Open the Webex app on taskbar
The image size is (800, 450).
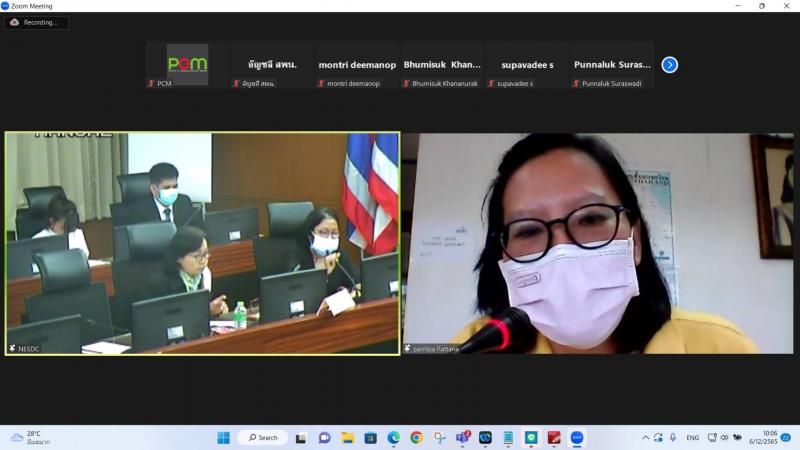coord(485,438)
